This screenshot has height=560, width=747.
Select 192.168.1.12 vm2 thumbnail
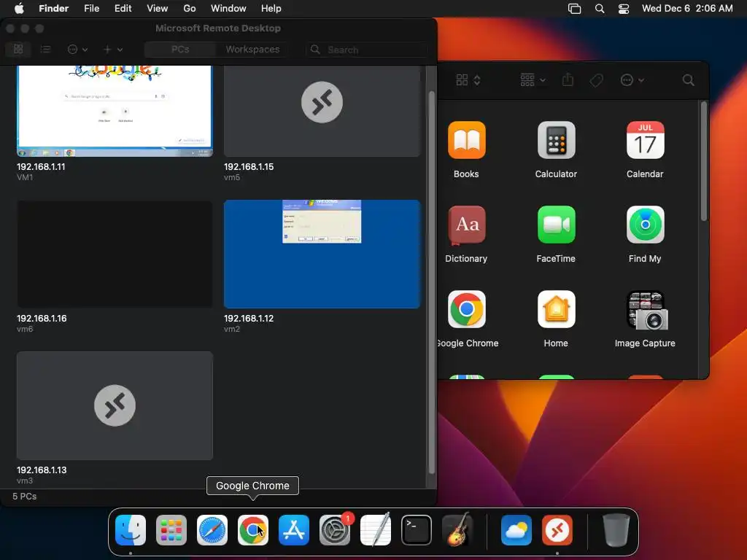322,254
